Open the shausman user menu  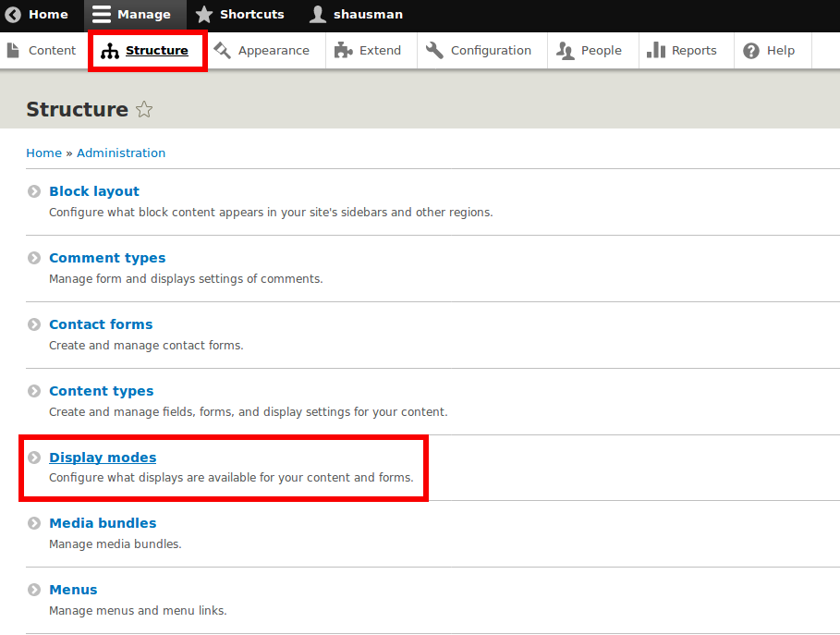pyautogui.click(x=357, y=15)
